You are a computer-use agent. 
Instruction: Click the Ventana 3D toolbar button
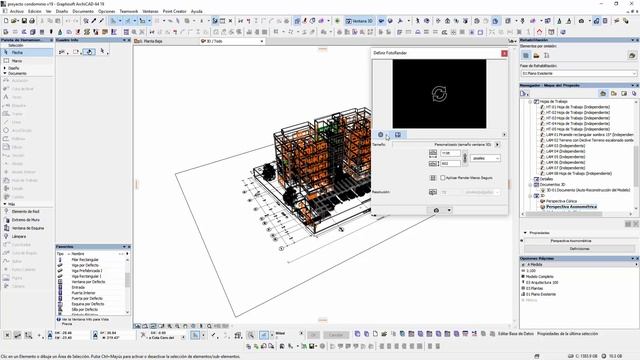[x=360, y=20]
